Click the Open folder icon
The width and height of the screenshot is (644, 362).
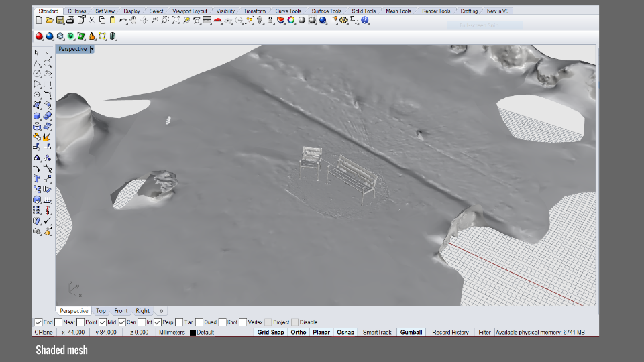(x=50, y=21)
